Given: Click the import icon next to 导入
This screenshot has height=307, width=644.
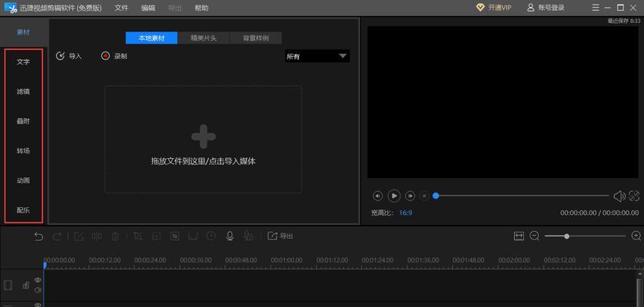Looking at the screenshot, I should (61, 56).
